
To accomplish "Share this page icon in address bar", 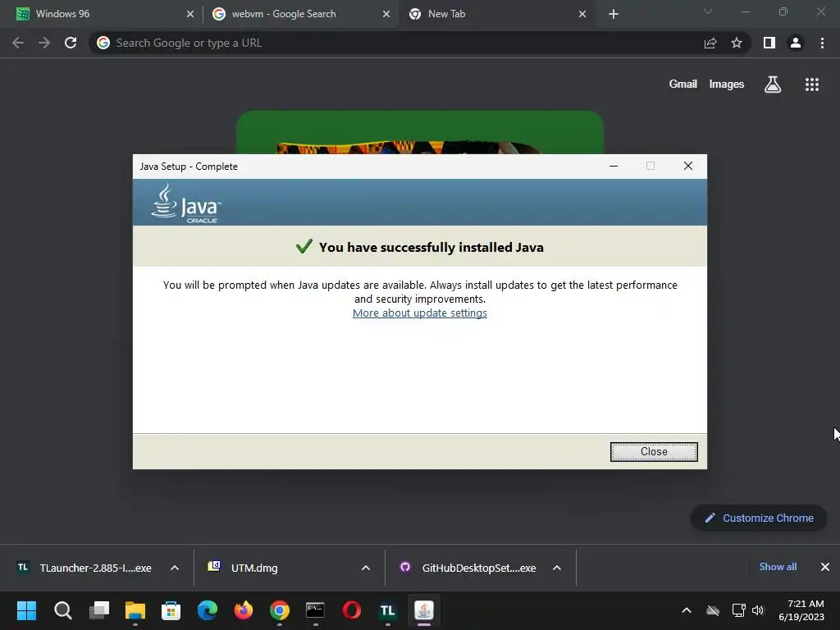I will click(x=710, y=43).
